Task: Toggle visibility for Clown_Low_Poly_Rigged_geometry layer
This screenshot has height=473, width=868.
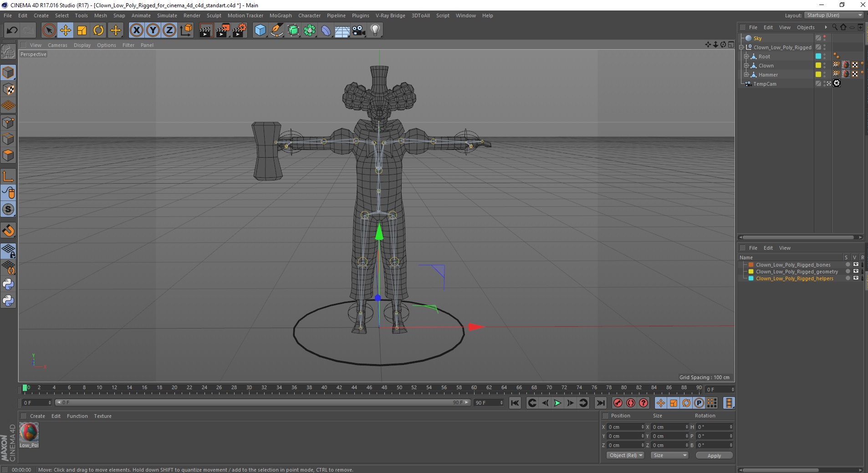Action: (x=856, y=272)
